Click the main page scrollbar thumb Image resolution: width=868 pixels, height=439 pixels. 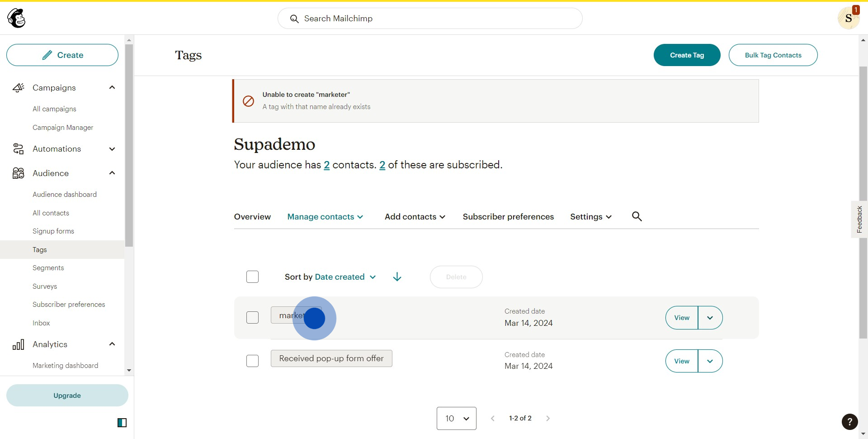tap(863, 202)
